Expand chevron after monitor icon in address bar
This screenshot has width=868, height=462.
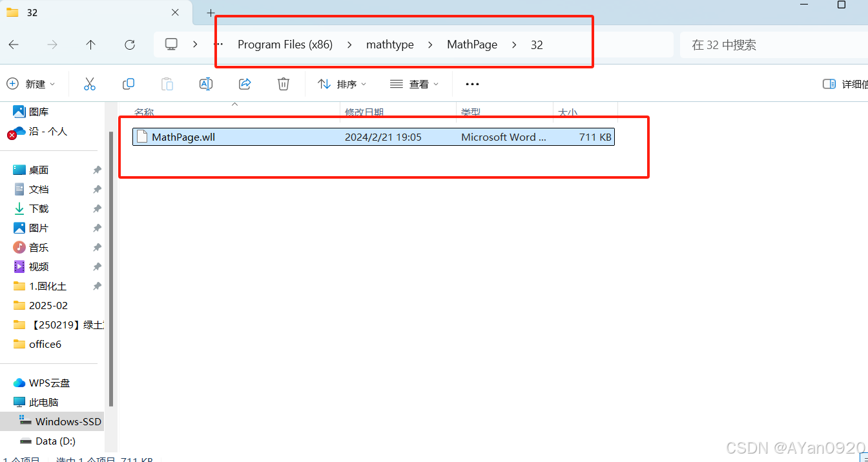tap(195, 45)
